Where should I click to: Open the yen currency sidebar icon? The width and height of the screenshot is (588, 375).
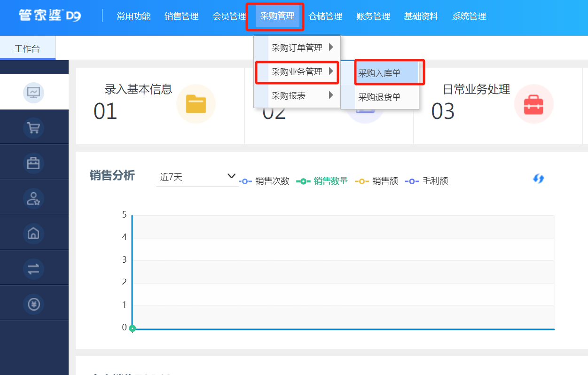[x=33, y=304]
